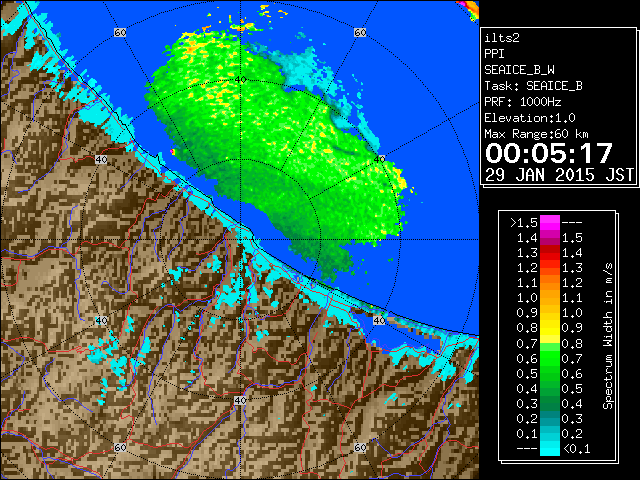The image size is (640, 480).
Task: Click the 00:05:17 timestamp
Action: pos(549,153)
